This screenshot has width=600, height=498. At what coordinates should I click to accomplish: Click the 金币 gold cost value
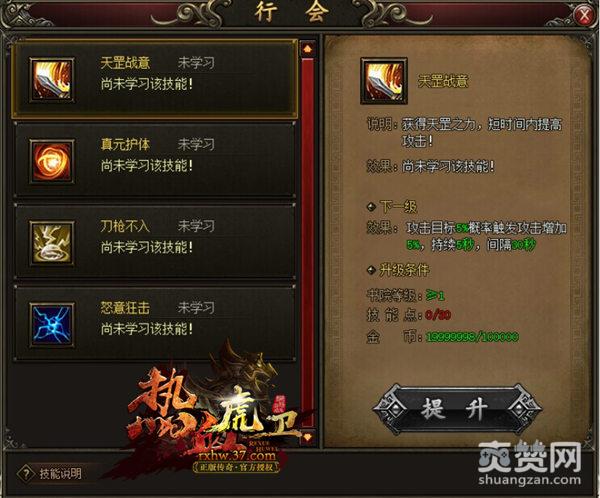click(x=472, y=337)
